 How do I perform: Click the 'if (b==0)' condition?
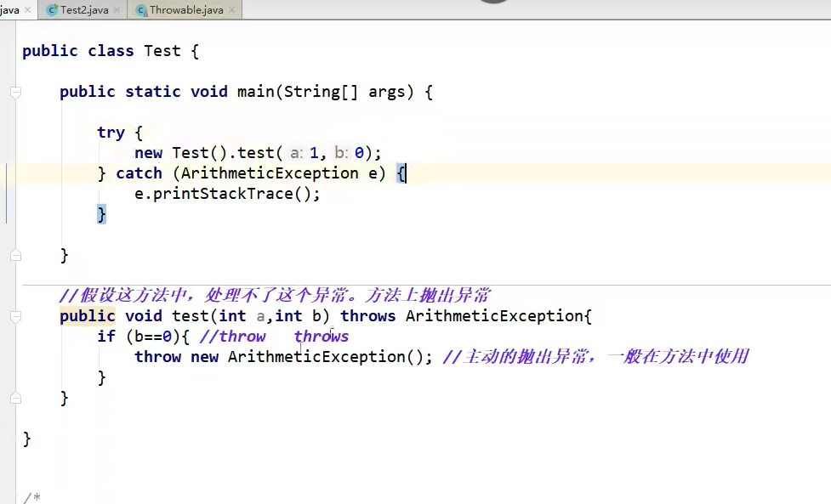click(x=139, y=337)
